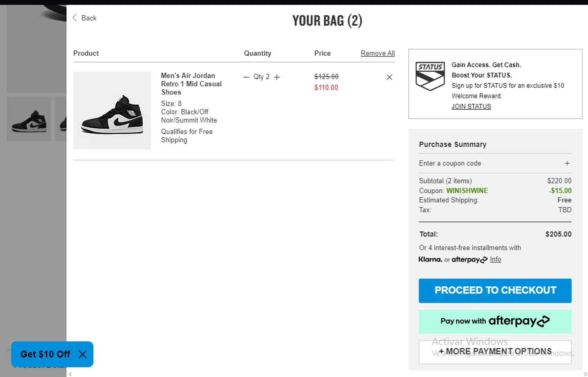Open the JOIN STATUS link
The width and height of the screenshot is (588, 377).
[x=471, y=106]
